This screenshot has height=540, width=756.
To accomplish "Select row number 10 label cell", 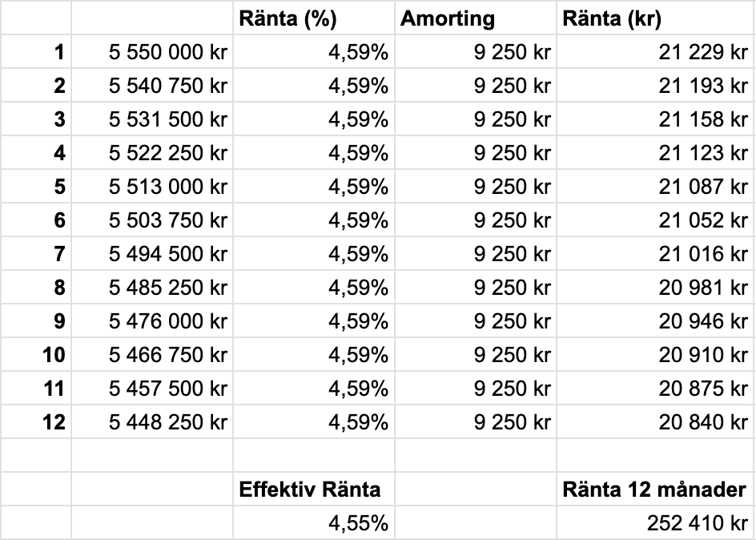I will click(x=36, y=355).
